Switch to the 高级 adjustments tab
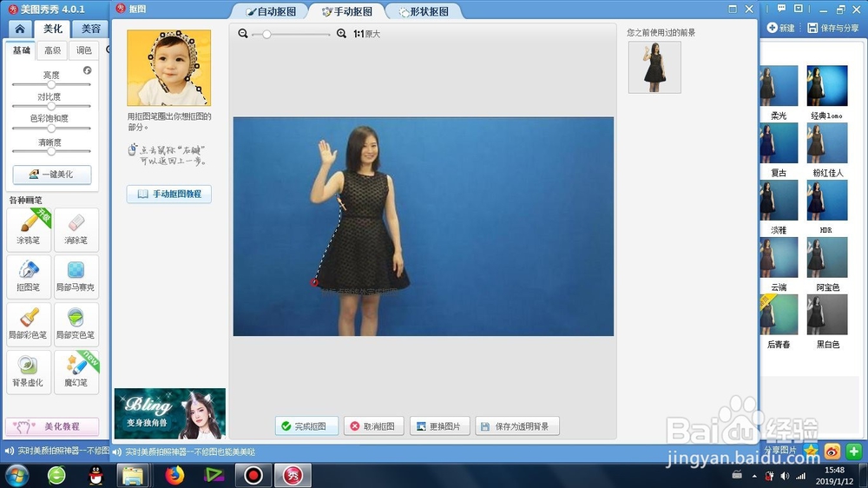This screenshot has width=868, height=488. [x=53, y=50]
